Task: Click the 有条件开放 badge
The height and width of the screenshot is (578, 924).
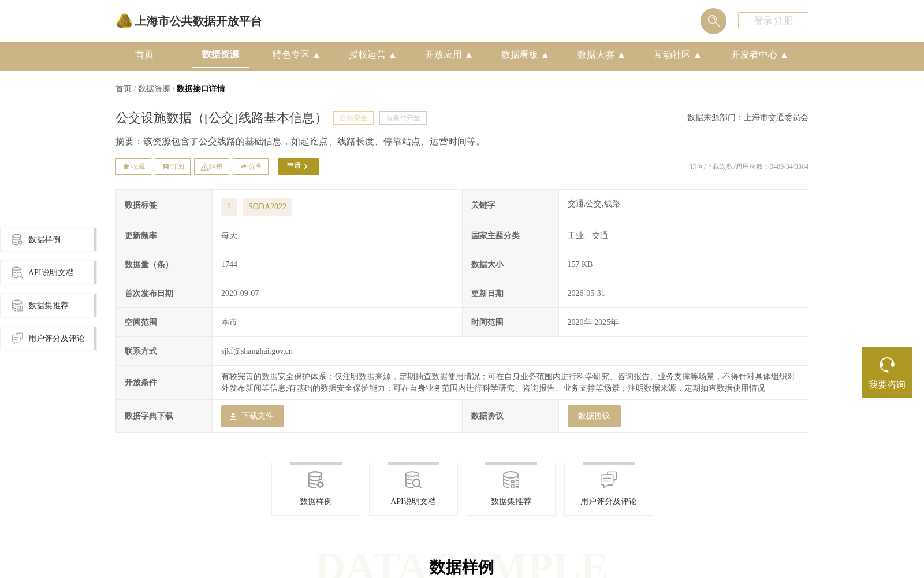Action: point(403,118)
